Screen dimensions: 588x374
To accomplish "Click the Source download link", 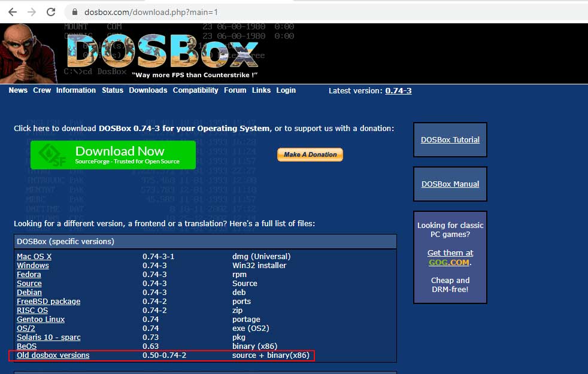I will (29, 283).
